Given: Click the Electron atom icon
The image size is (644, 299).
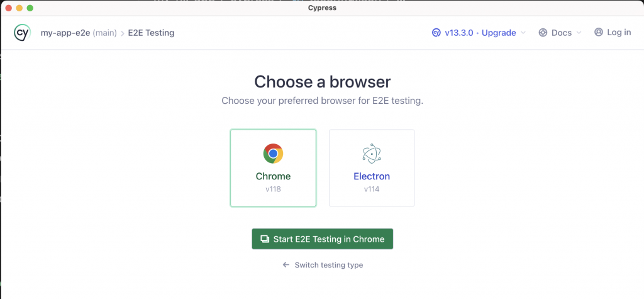Looking at the screenshot, I should pos(372,154).
